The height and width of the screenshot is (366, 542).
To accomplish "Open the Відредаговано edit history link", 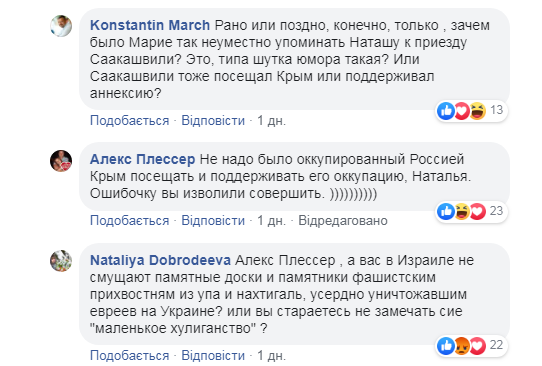I will 343,220.
